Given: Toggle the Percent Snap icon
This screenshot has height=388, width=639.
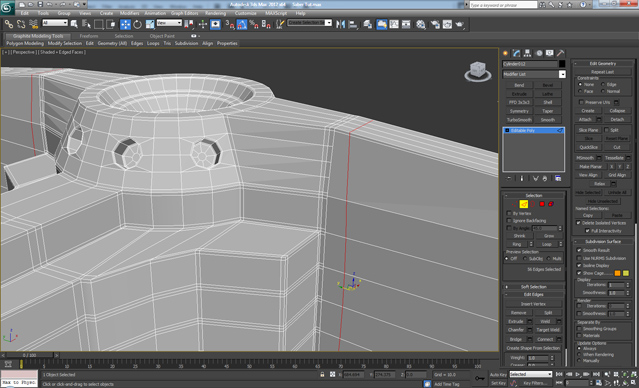Looking at the screenshot, I should pyautogui.click(x=254, y=24).
